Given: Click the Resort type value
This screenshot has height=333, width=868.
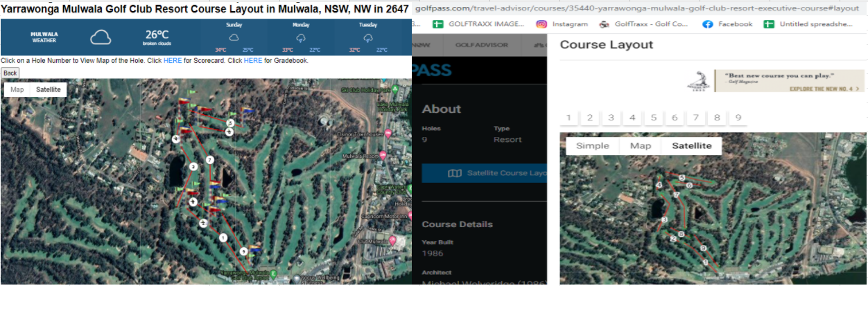Looking at the screenshot, I should [x=507, y=140].
